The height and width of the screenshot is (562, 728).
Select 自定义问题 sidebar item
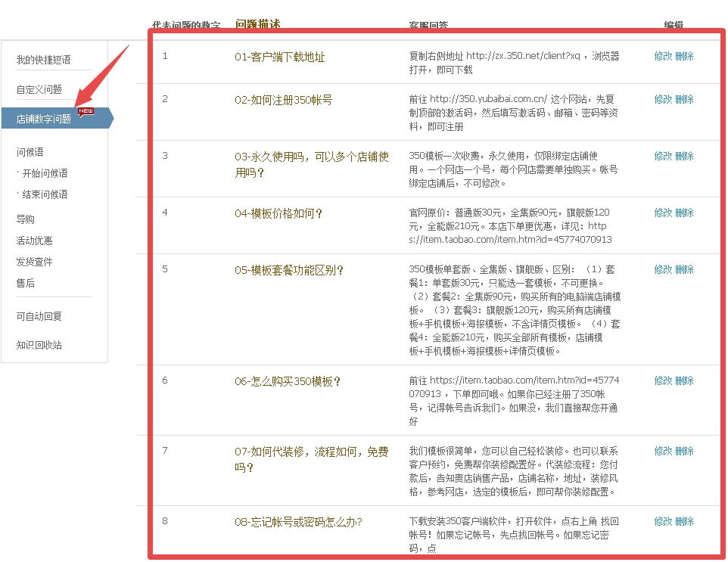coord(39,89)
